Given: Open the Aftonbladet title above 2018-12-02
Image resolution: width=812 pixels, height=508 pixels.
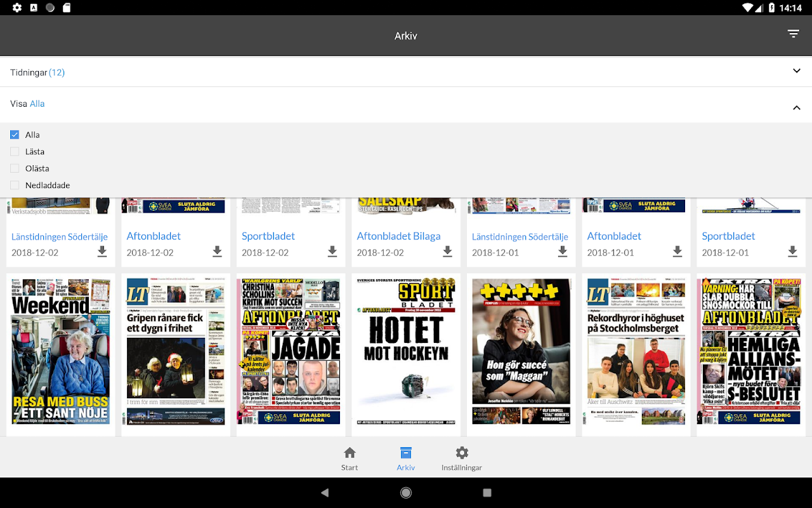Looking at the screenshot, I should pos(154,236).
